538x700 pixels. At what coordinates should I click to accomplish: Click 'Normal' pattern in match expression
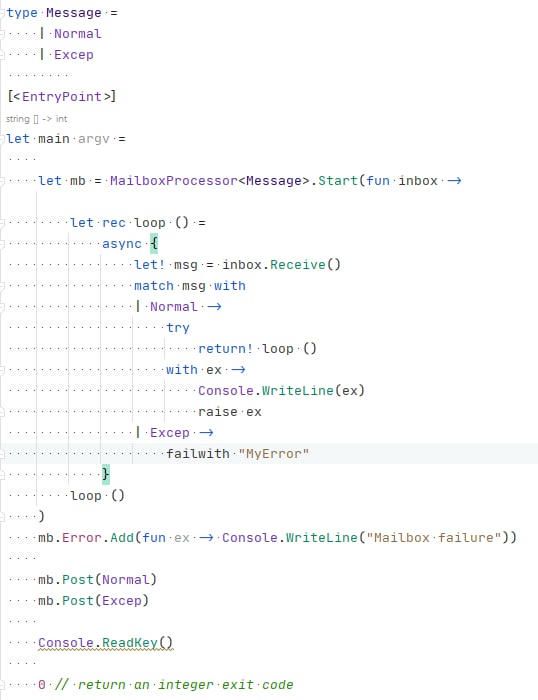click(x=174, y=307)
